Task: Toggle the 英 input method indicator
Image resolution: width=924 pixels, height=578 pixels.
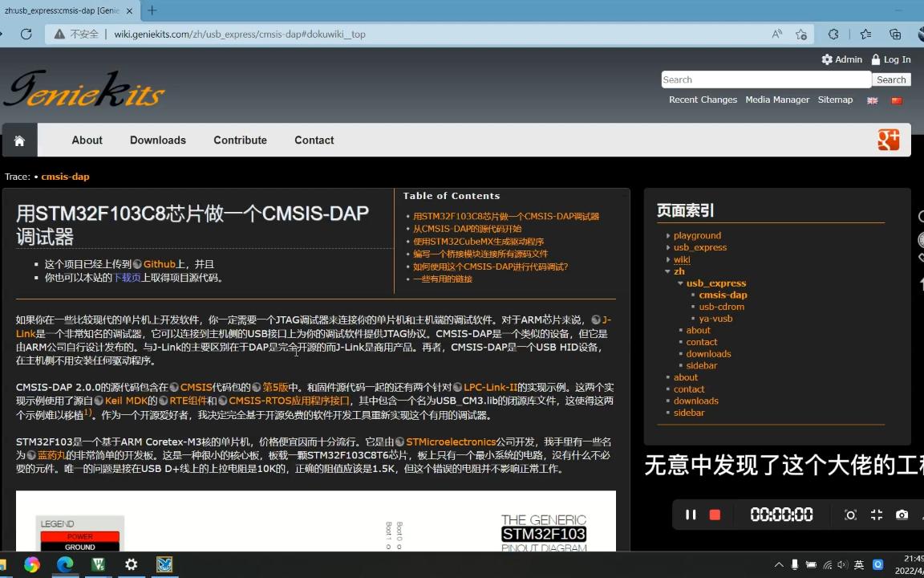Action: (x=858, y=564)
